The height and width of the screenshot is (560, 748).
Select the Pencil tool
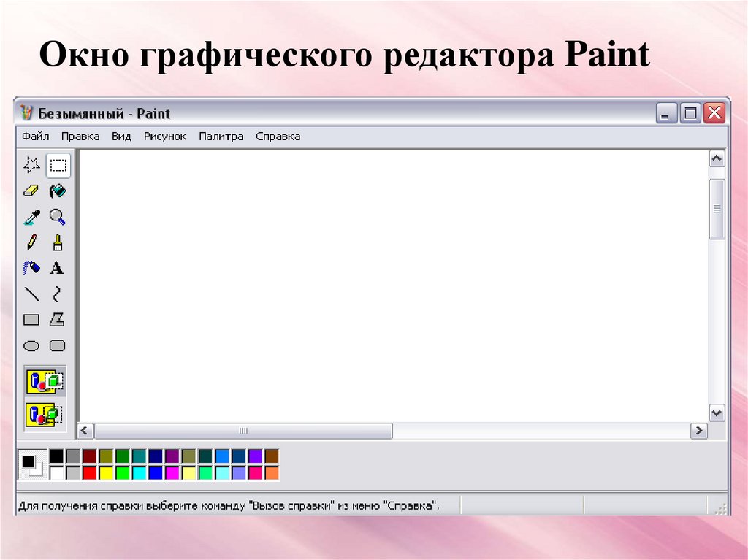click(x=31, y=242)
